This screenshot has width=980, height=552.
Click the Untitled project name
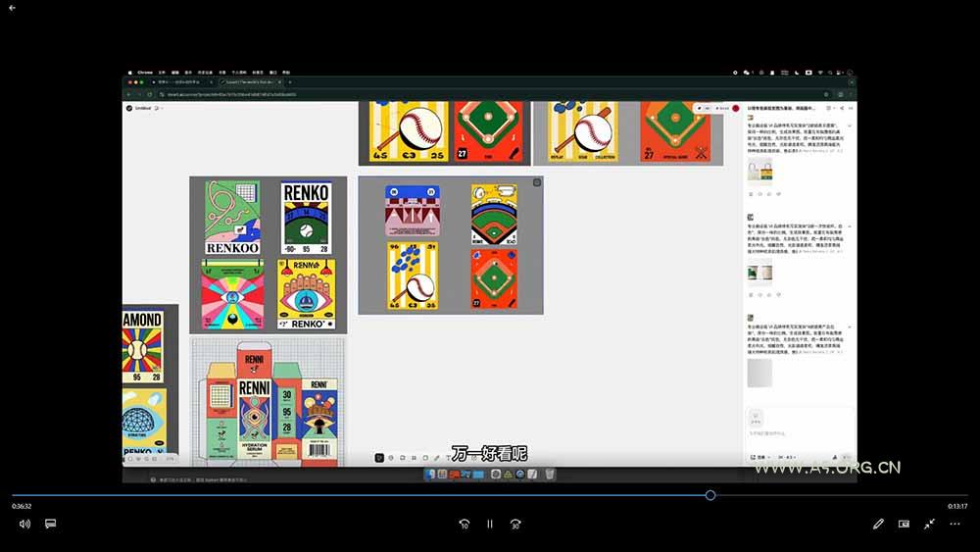point(143,108)
